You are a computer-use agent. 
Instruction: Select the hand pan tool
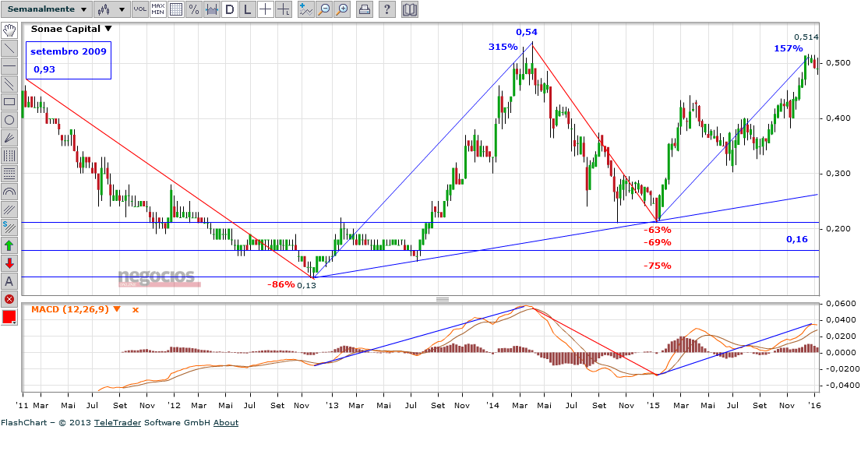tap(9, 30)
